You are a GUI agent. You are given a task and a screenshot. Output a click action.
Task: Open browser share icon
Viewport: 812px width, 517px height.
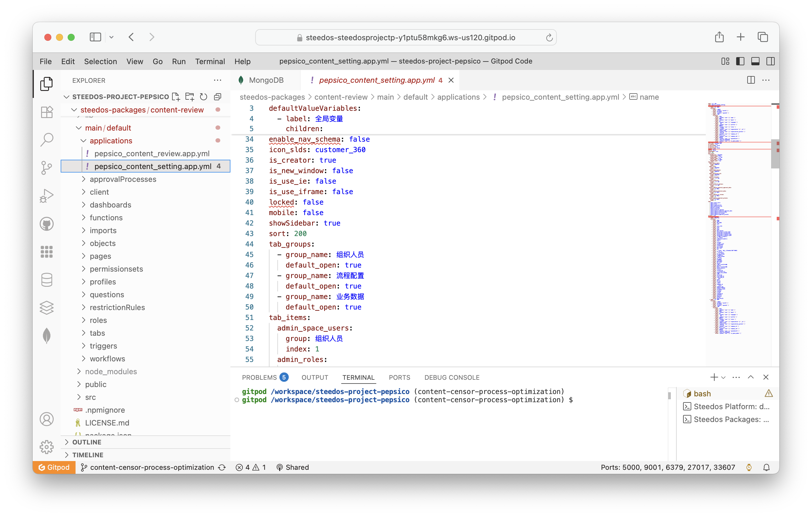click(719, 37)
